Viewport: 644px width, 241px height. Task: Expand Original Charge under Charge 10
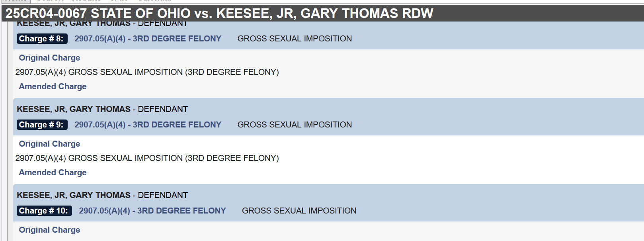click(x=49, y=230)
